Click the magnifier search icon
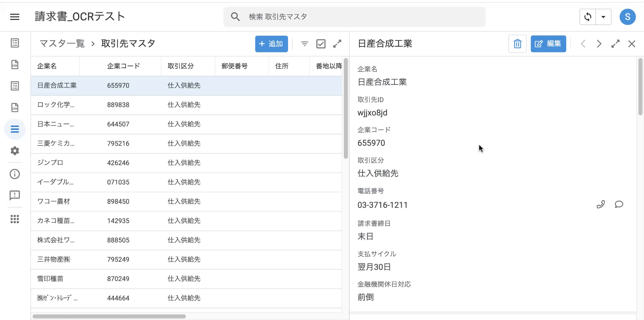This screenshot has height=320, width=644. (x=235, y=17)
